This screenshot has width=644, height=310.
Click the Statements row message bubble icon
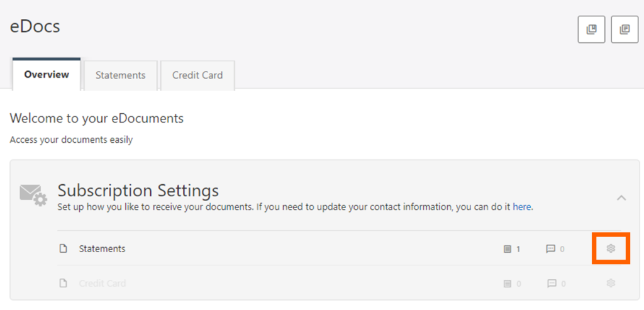[x=550, y=249]
